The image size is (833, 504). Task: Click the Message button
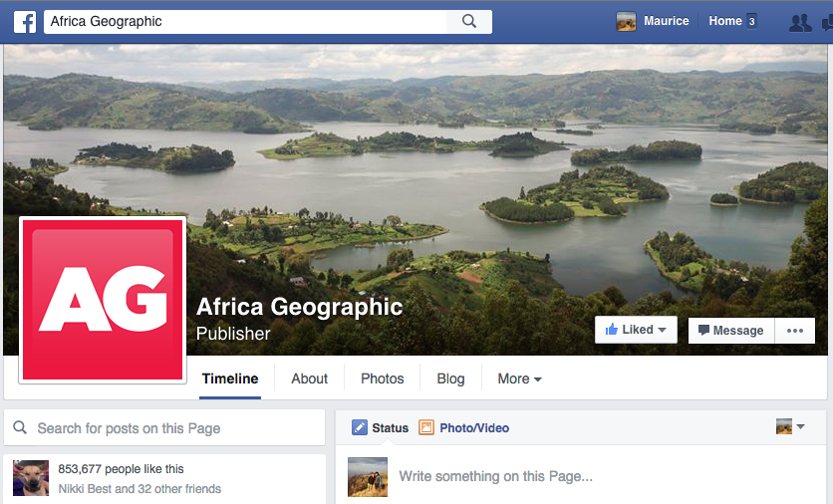tap(731, 331)
